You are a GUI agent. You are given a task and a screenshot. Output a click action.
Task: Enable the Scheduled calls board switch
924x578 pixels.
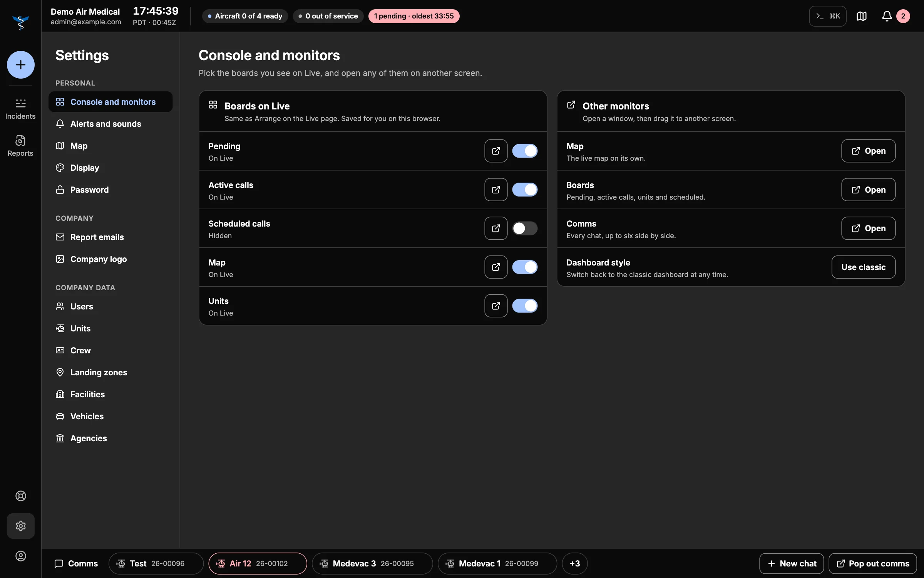click(525, 229)
